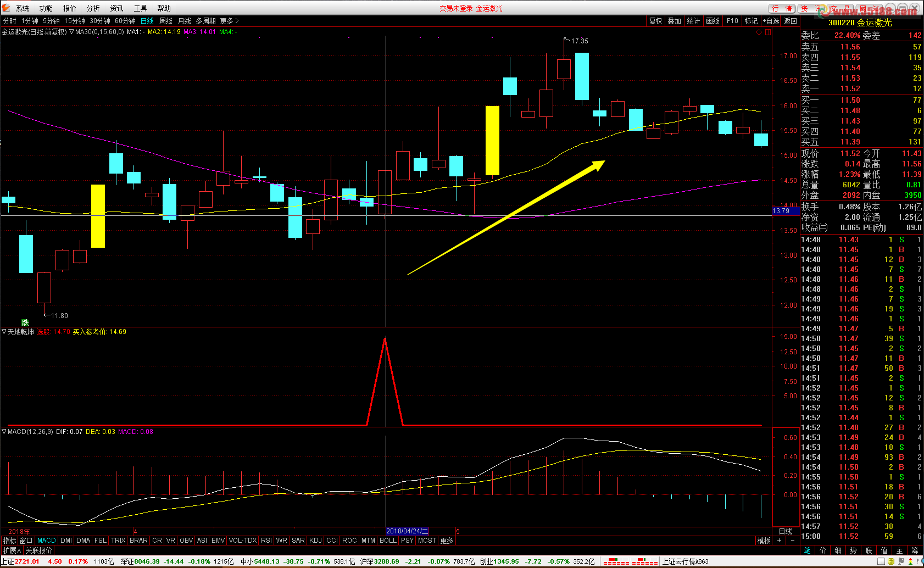The image size is (924, 568).
Task: Add stock with the +自选 button
Action: pos(771,21)
